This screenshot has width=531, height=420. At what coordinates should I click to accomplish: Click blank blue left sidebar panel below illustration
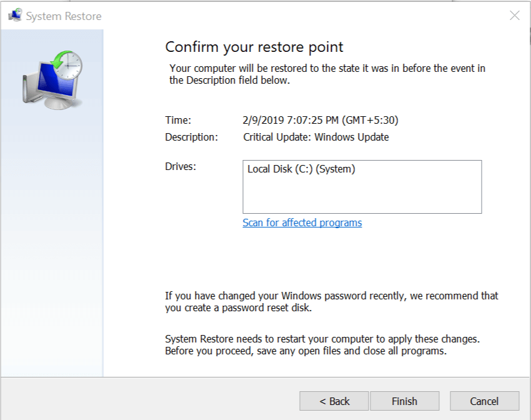click(x=52, y=250)
